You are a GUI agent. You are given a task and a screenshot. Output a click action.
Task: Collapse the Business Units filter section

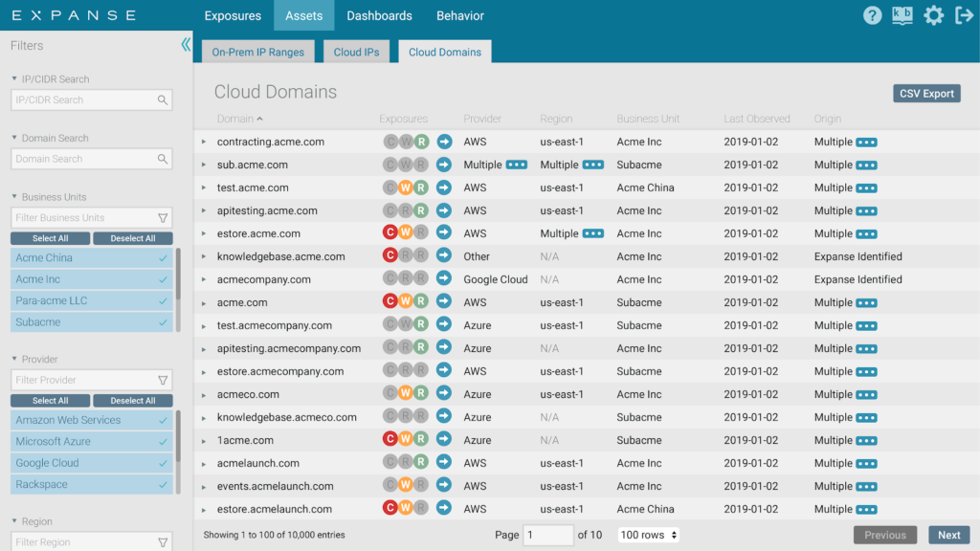tap(14, 197)
